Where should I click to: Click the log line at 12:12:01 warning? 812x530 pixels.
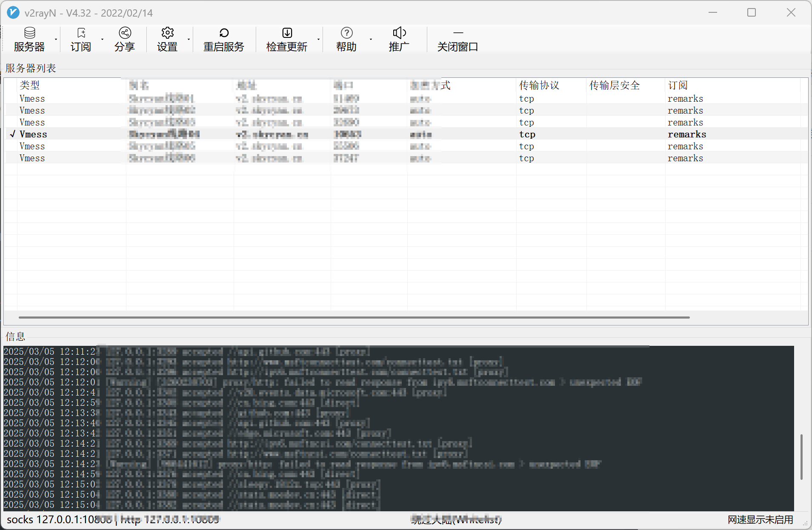[323, 382]
